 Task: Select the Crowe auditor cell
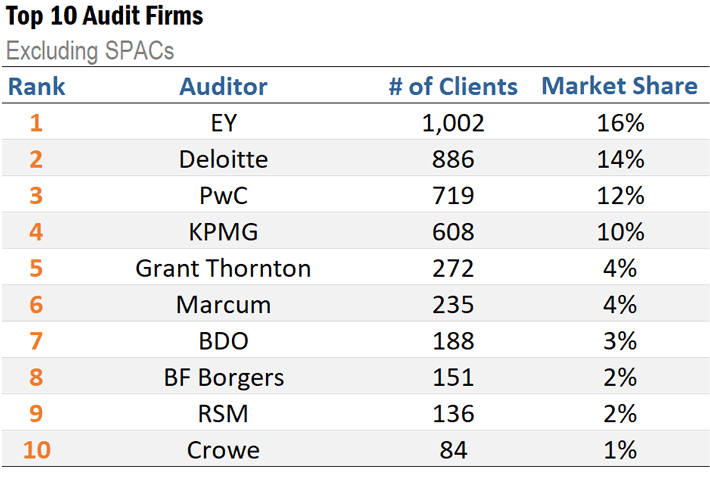pyautogui.click(x=223, y=450)
